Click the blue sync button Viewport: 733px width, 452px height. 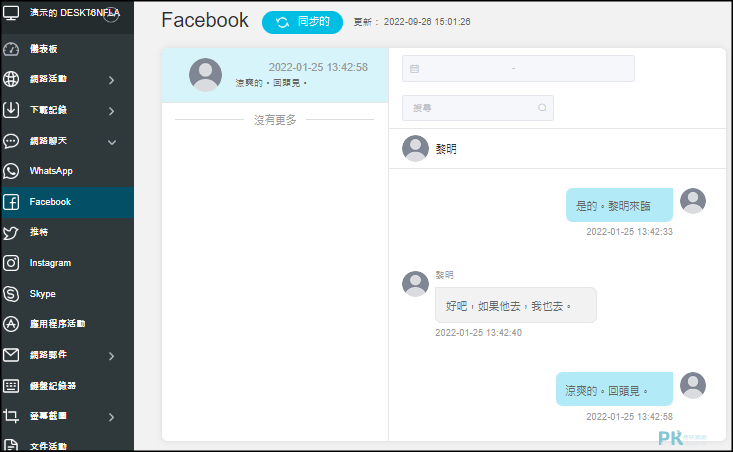pos(302,22)
